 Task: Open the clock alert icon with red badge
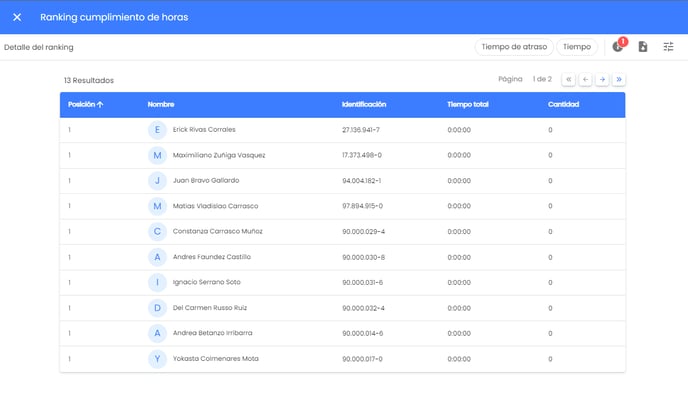[618, 46]
